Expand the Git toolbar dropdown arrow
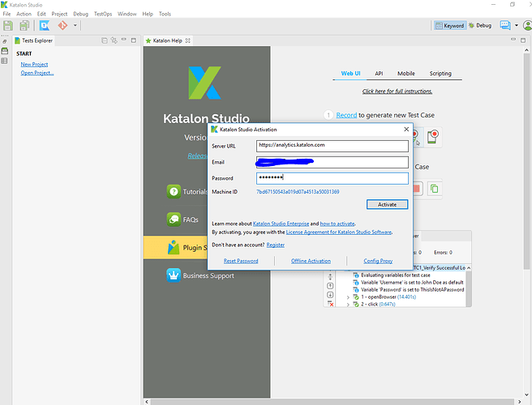532x405 pixels. [75, 25]
